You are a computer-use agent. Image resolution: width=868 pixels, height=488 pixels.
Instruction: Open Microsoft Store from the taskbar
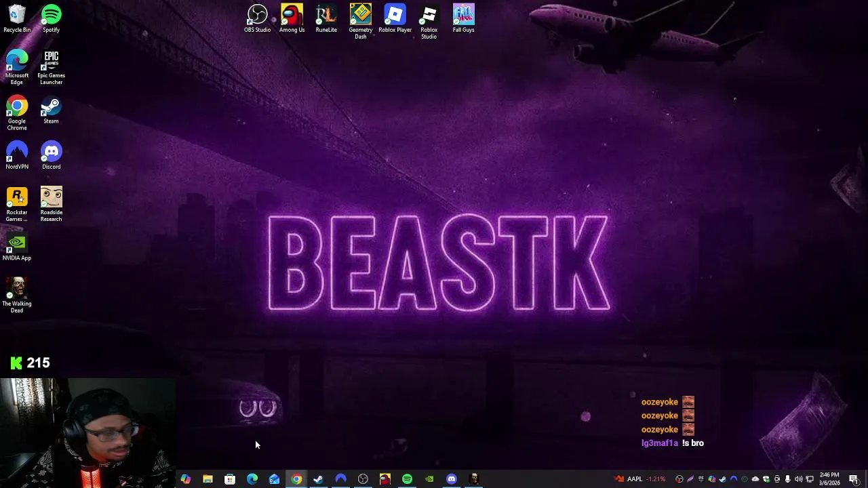click(230, 479)
